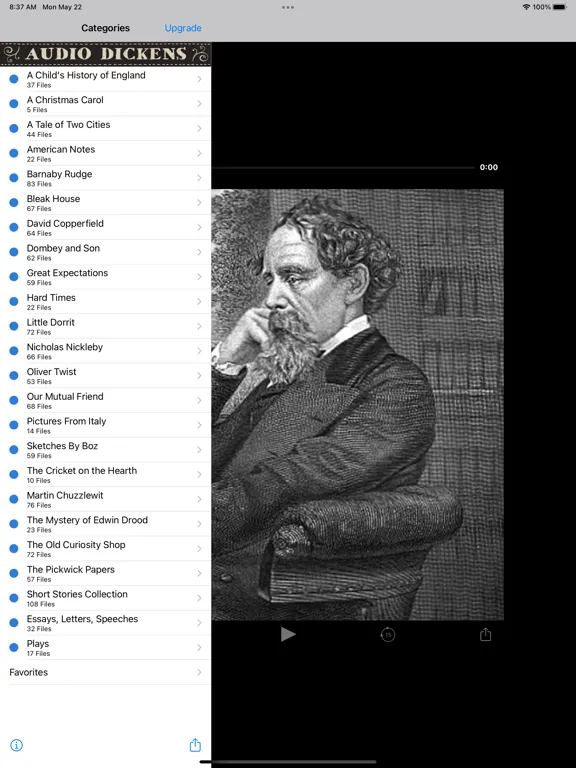
Task: Open the info icon at sidebar bottom
Action: (17, 745)
